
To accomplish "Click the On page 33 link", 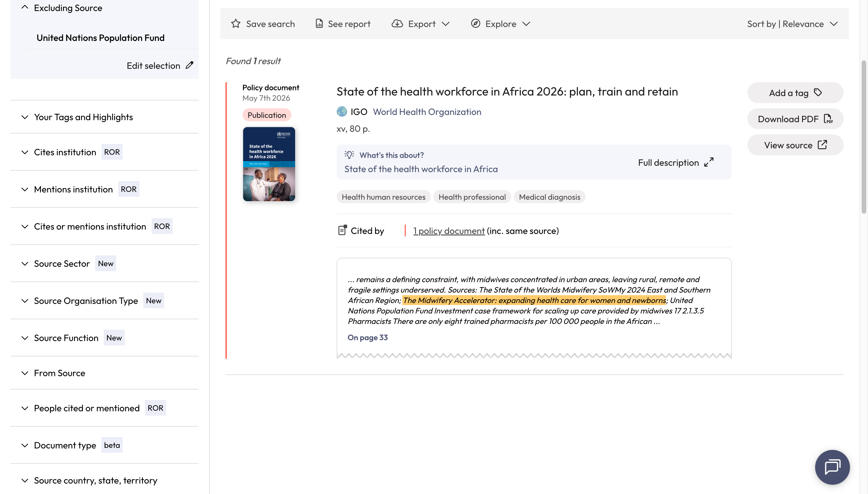I will 367,337.
